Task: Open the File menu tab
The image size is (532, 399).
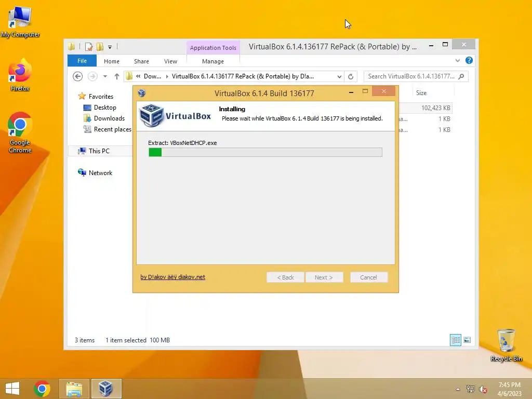Action: click(82, 61)
